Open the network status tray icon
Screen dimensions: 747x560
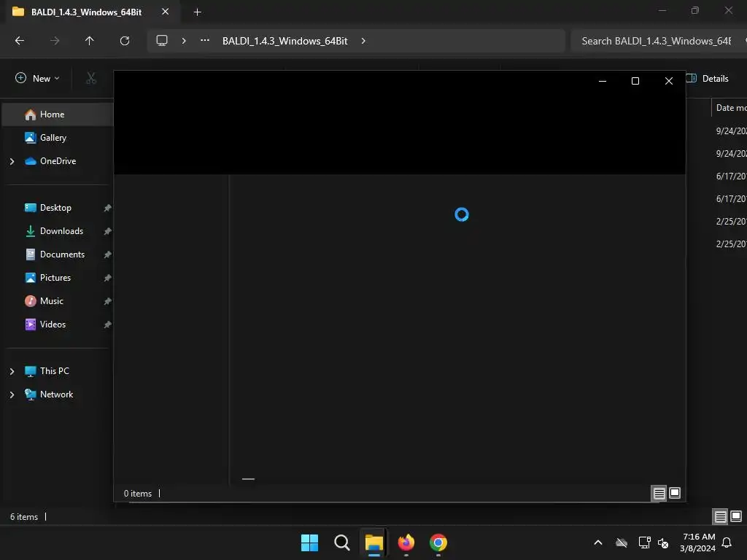[645, 542]
